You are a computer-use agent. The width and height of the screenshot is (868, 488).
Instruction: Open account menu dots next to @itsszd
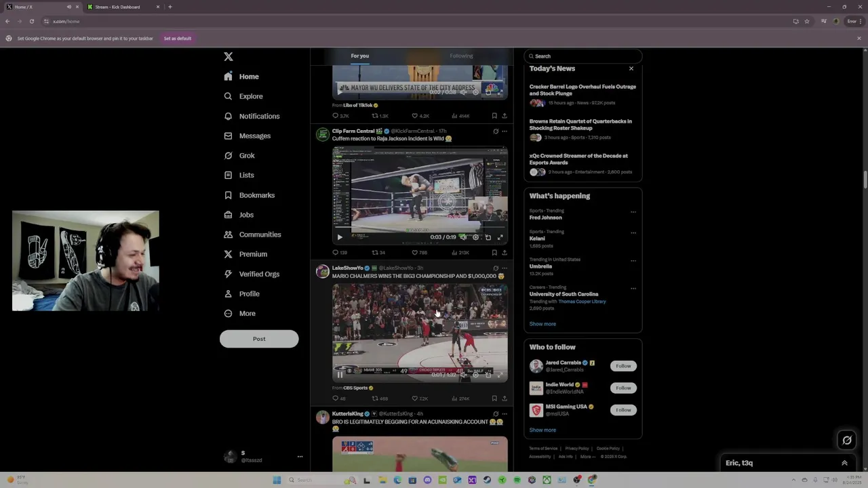pyautogui.click(x=300, y=456)
